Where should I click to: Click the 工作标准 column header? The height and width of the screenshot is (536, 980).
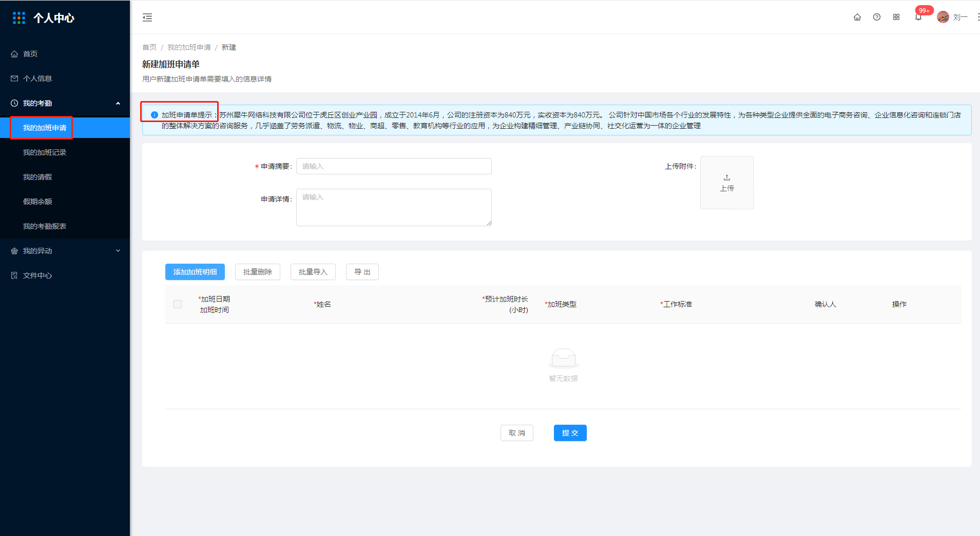[x=676, y=304]
